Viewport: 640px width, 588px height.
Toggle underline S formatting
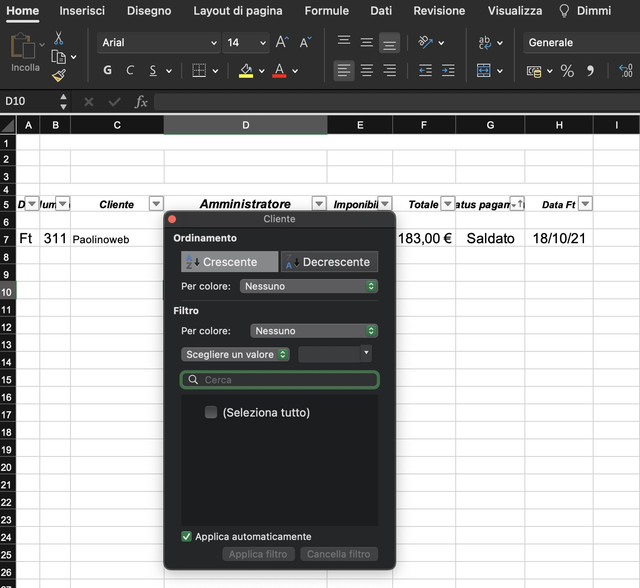pos(153,70)
